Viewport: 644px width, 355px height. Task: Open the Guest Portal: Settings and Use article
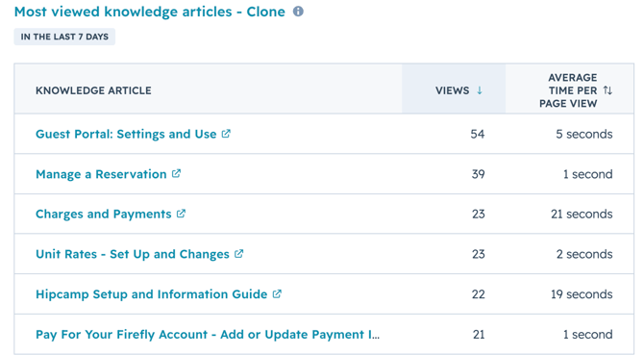click(126, 134)
